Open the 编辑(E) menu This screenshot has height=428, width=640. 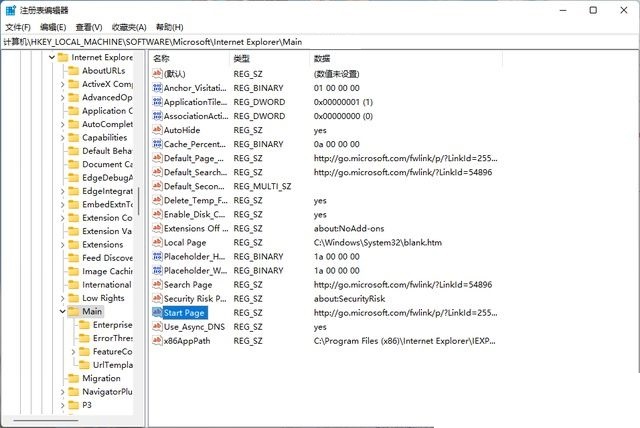pyautogui.click(x=53, y=27)
